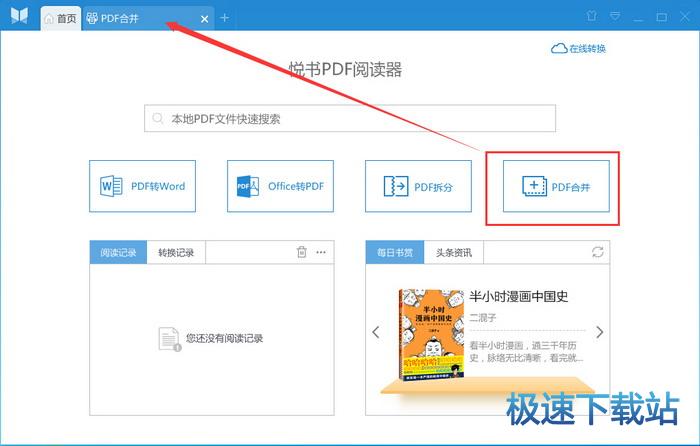Close the PDF reader window
Viewport: 700px width, 446px height.
point(684,17)
